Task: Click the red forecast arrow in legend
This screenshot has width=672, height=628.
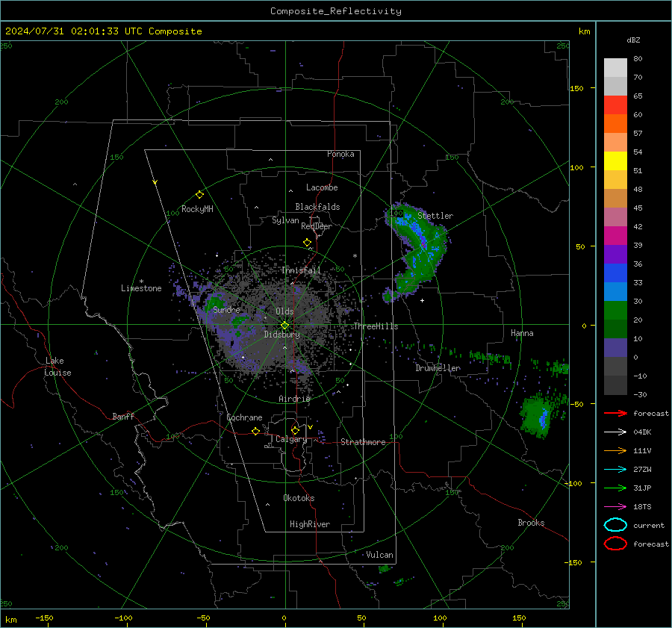Action: 615,413
